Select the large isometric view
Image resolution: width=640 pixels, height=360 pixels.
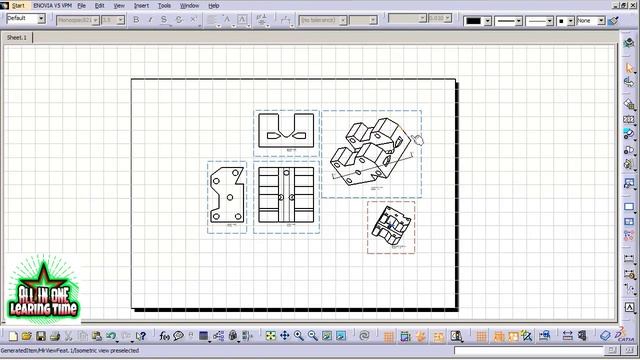click(x=371, y=154)
